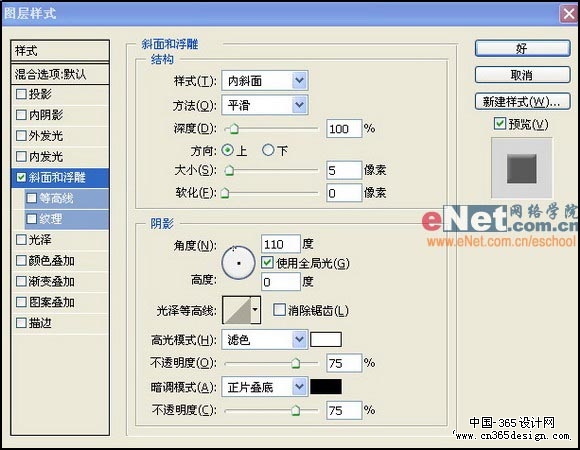Click the black shadow color swatch
580x450 pixels.
pyautogui.click(x=326, y=387)
